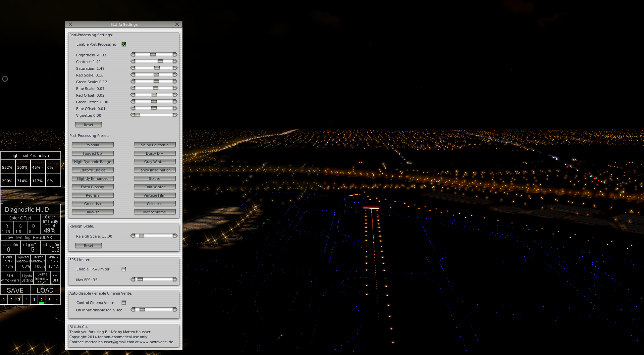Image resolution: width=644 pixels, height=355 pixels.
Task: Toggle RTH Atmosphere in the HUD
Action: click(10, 278)
